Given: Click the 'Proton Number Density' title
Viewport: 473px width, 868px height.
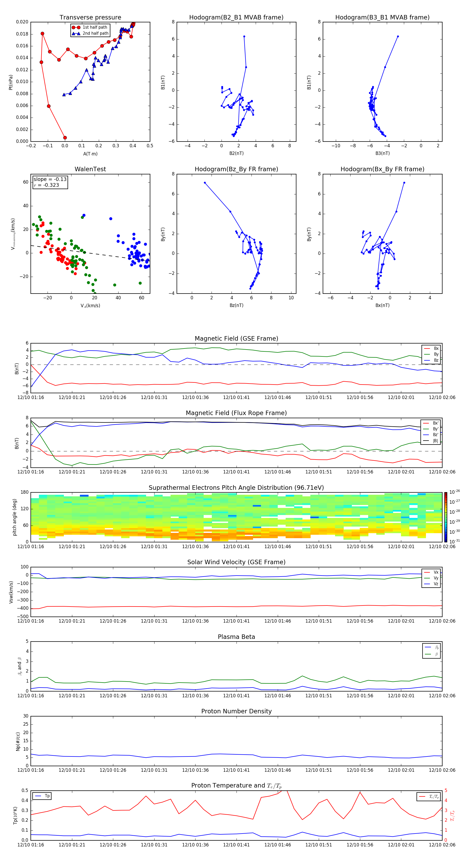Looking at the screenshot, I should tap(236, 711).
